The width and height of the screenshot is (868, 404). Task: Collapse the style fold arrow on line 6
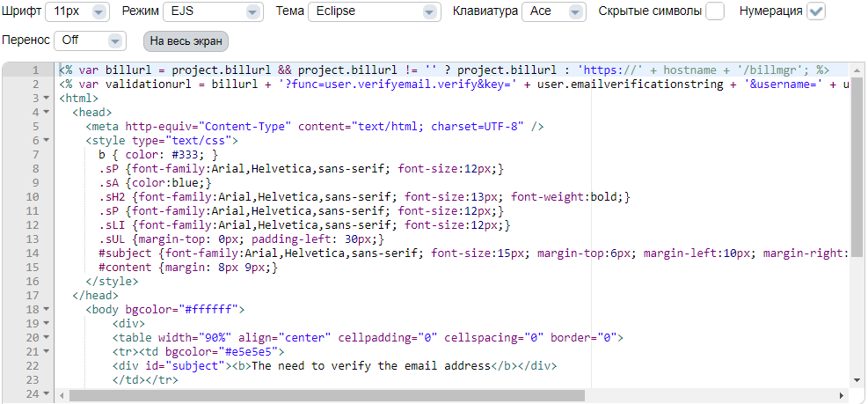[46, 141]
